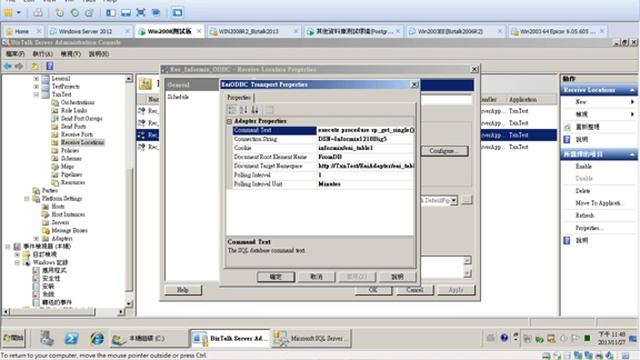This screenshot has height=360, width=640.
Task: Open the 檔案(F) menu
Action: coord(15,54)
